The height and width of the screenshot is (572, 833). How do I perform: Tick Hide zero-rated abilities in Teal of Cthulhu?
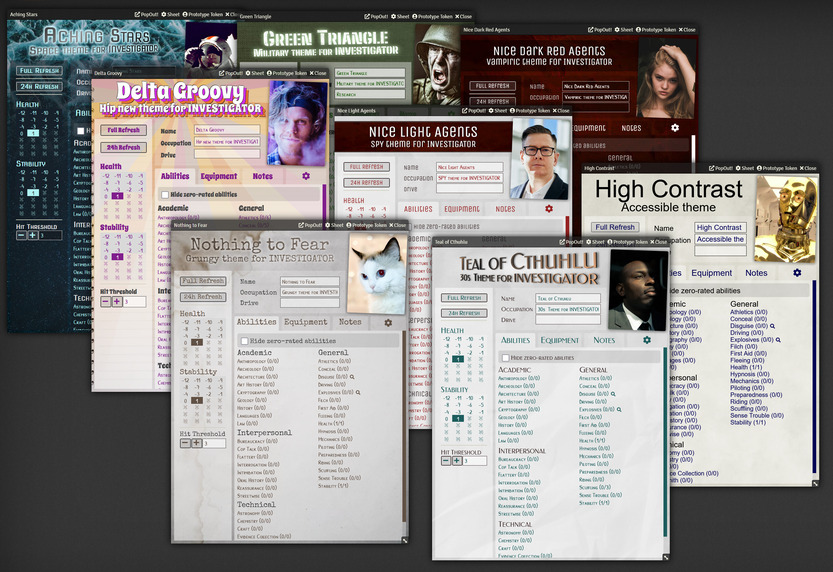(x=506, y=358)
